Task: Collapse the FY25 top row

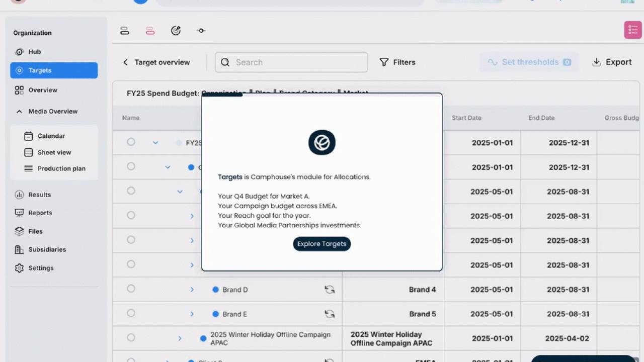Action: click(155, 143)
